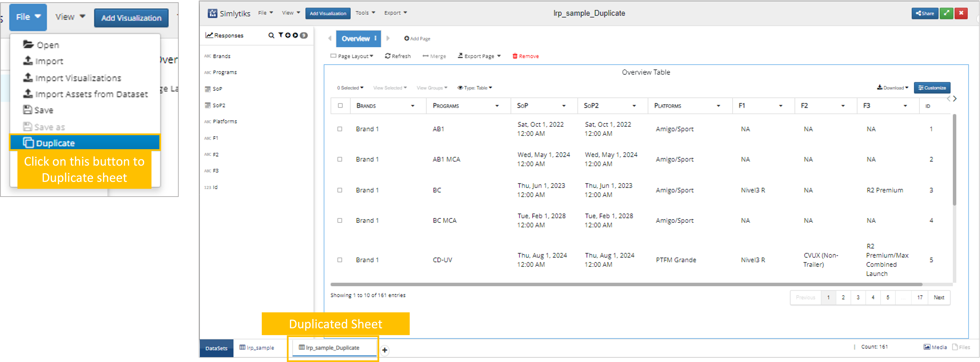Check the row checkbox for CD-UV program
This screenshot has width=980, height=362.
pos(340,260)
